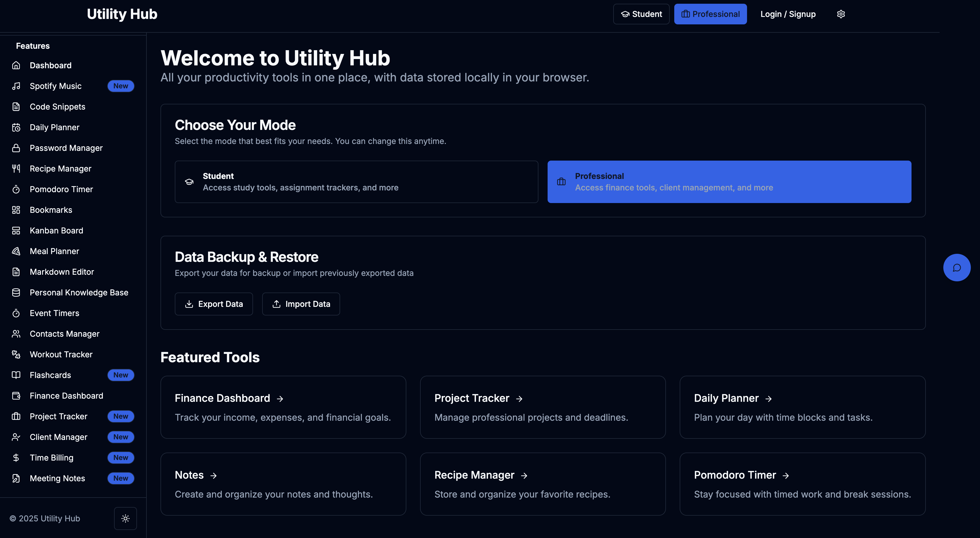Click the Export Data button

tap(214, 304)
